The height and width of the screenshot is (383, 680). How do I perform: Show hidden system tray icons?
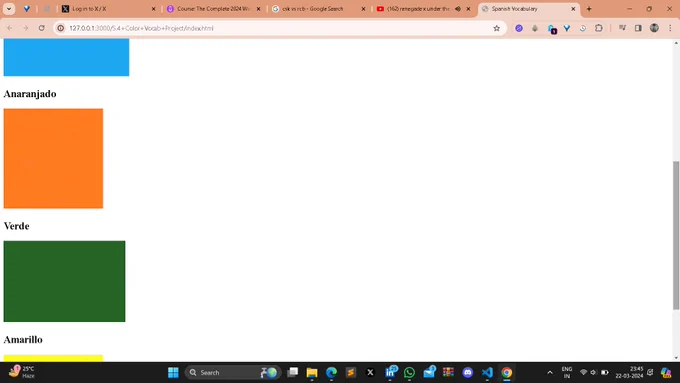pos(550,372)
